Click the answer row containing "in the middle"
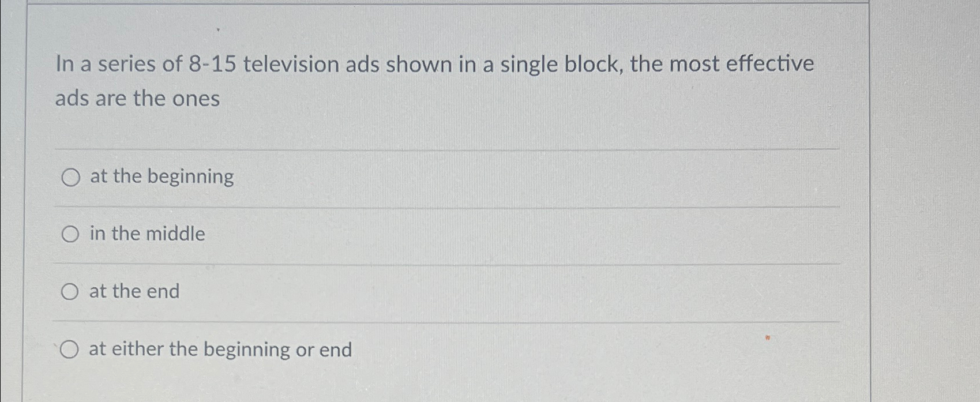This screenshot has width=980, height=402. (x=404, y=234)
